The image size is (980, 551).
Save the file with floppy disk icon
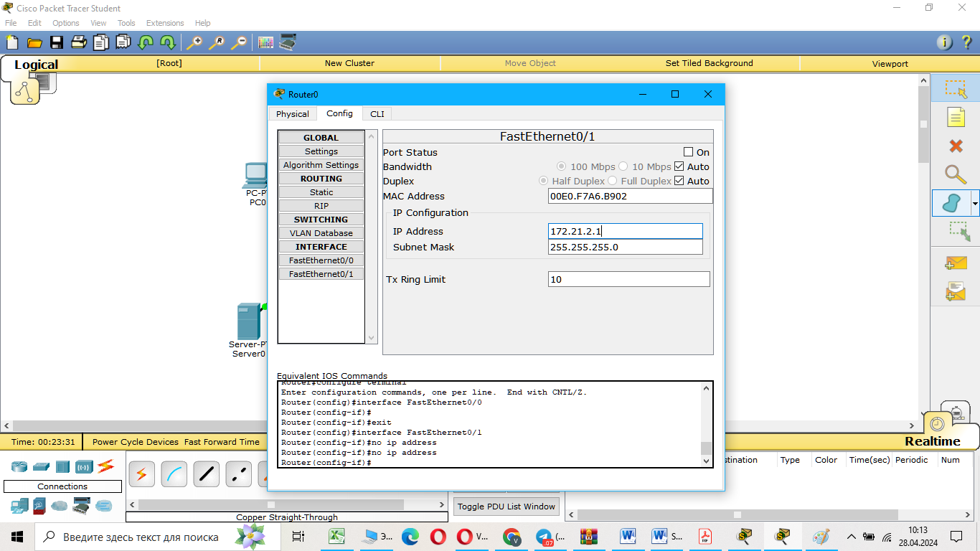57,42
